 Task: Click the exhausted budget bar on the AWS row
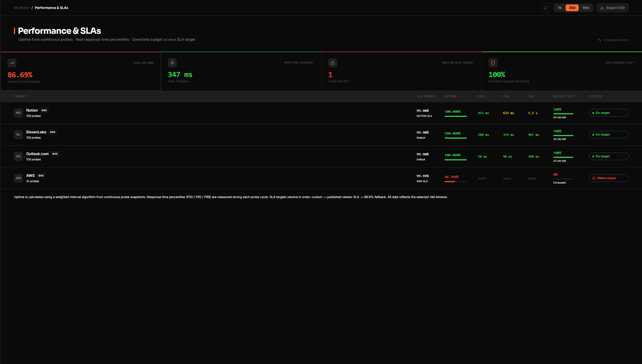click(563, 179)
